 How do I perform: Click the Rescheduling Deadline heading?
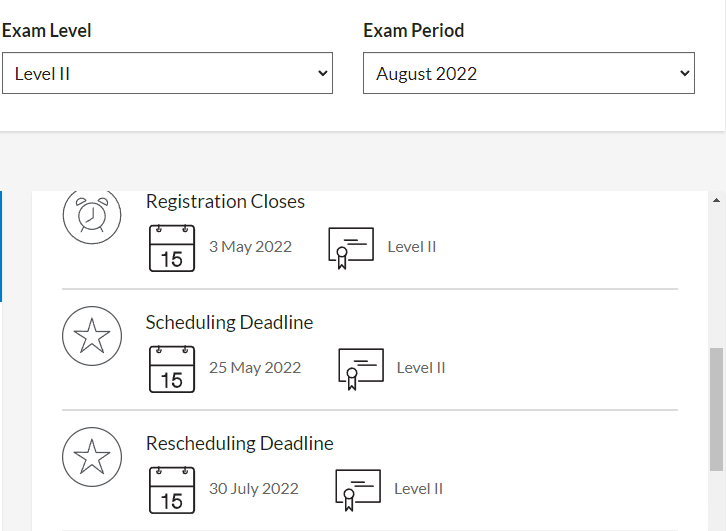click(x=240, y=444)
